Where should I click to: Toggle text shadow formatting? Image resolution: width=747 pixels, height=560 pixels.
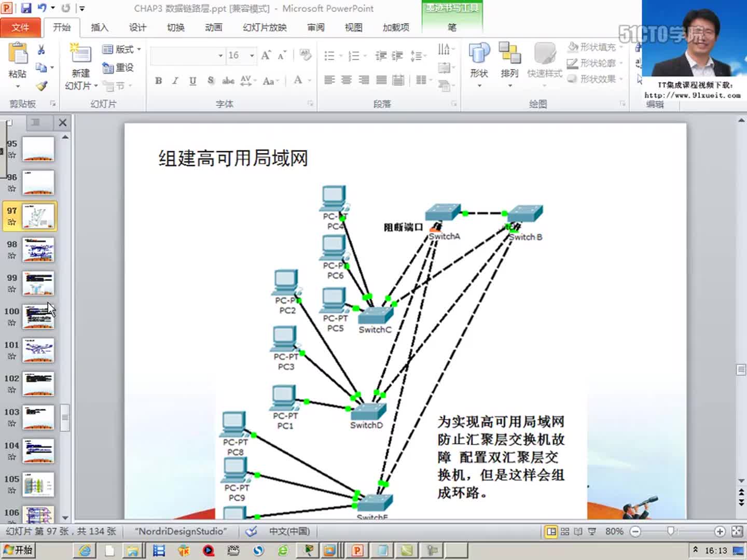[211, 80]
